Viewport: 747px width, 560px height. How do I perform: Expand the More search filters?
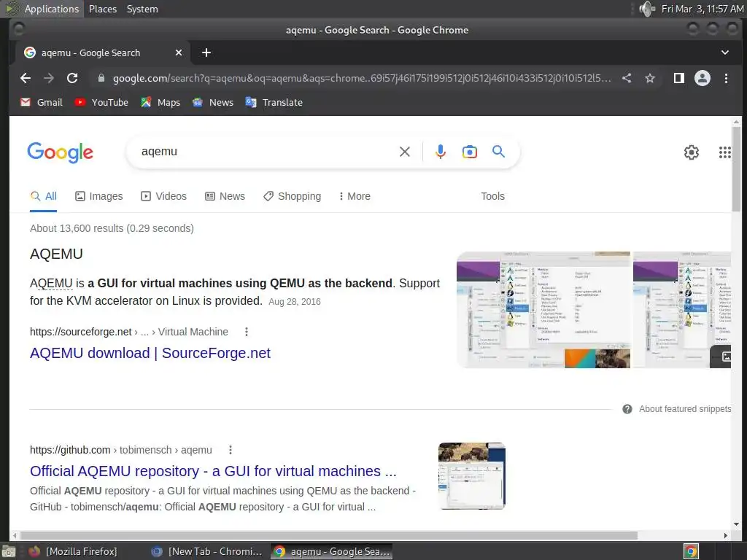tap(355, 196)
